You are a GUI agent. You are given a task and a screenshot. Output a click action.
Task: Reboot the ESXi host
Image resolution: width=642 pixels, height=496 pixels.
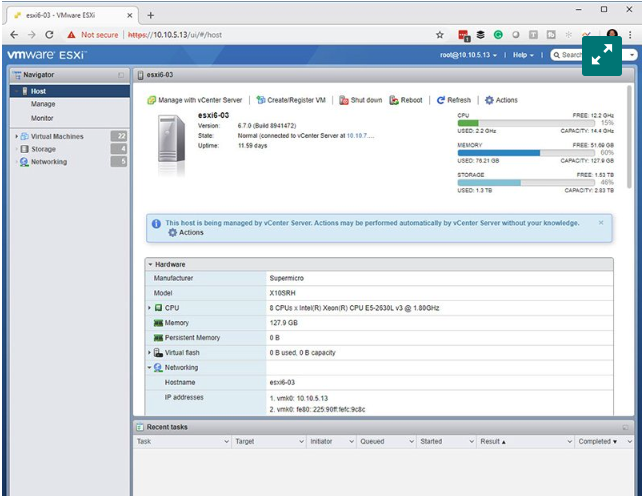pyautogui.click(x=406, y=100)
